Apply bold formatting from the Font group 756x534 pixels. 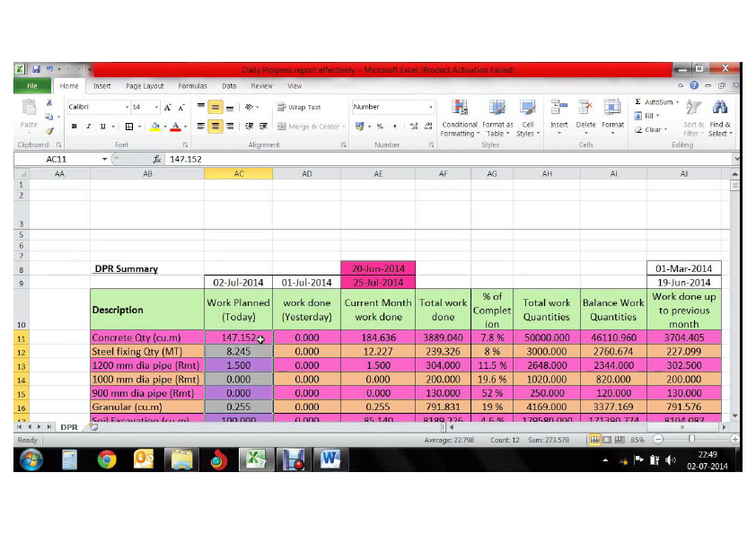click(x=74, y=127)
